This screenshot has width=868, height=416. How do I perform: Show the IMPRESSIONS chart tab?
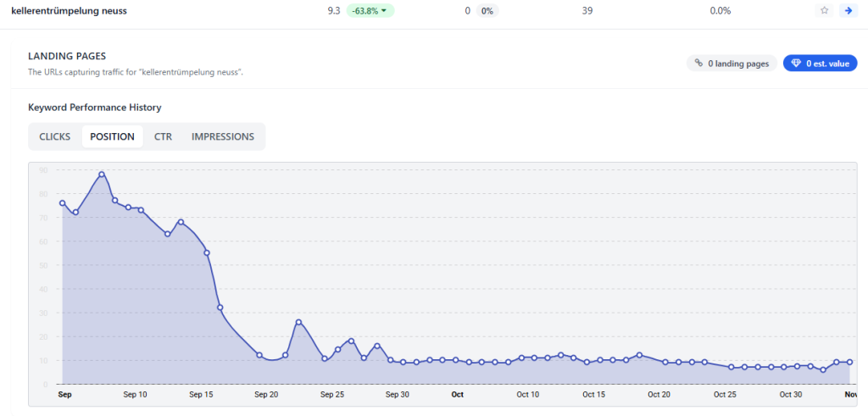pyautogui.click(x=223, y=136)
